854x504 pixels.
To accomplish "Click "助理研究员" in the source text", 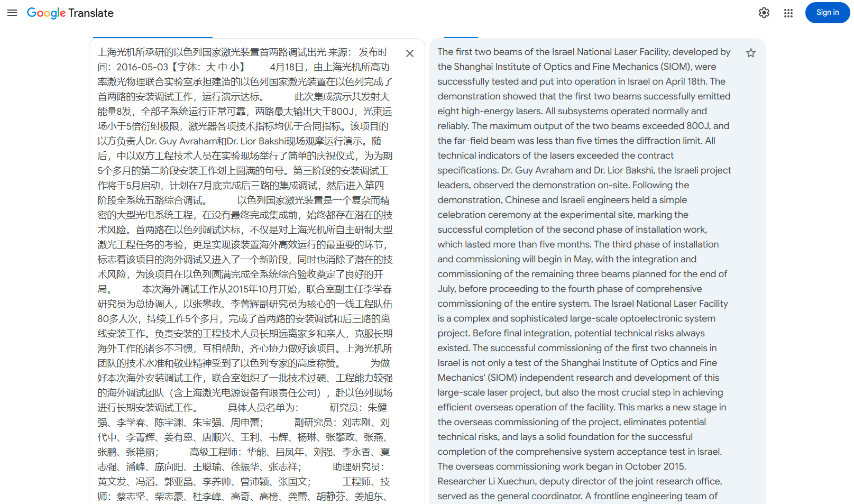I will coord(356,467).
